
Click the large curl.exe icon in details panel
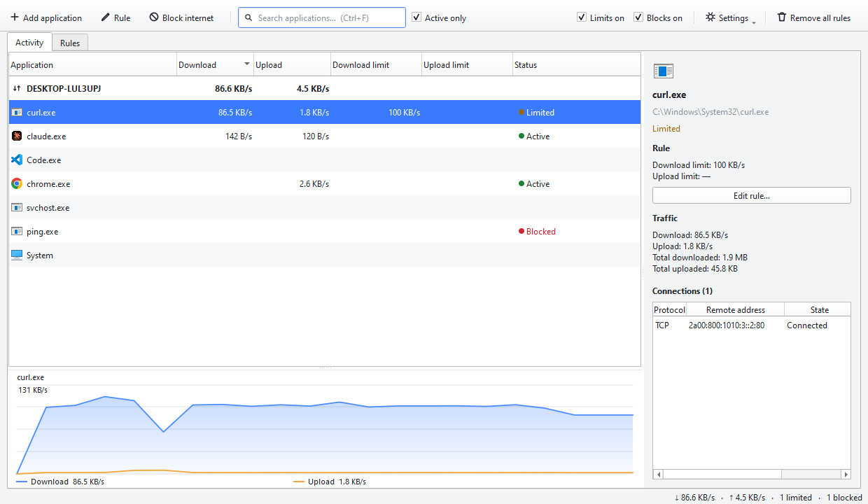pos(663,71)
